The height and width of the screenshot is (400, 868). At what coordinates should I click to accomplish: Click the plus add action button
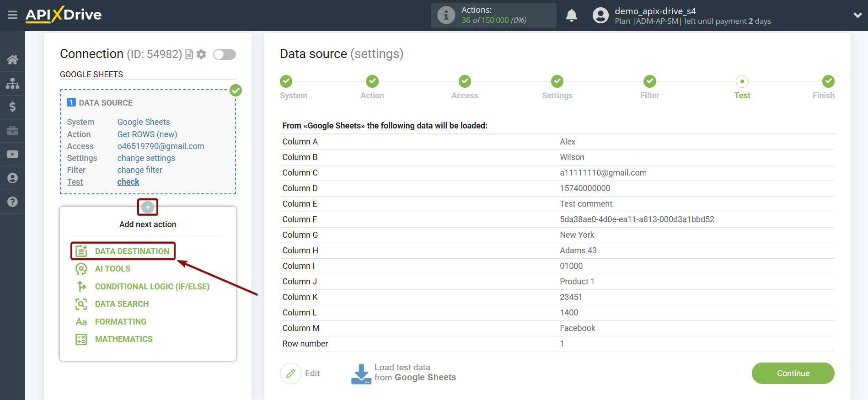148,207
